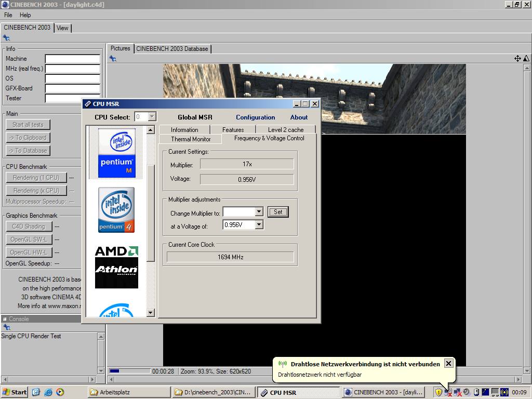Switch to D:\cinebench_2003 folder taskbar button
The image size is (532, 399).
click(x=214, y=392)
